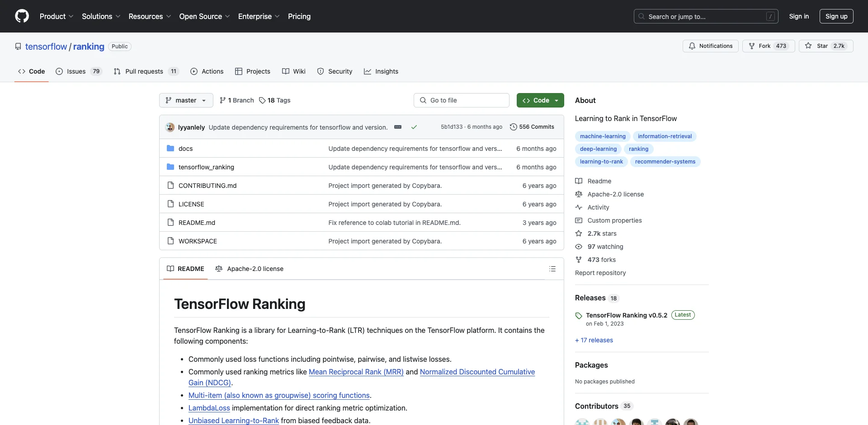Expand the Resources menu
868x425 pixels.
tap(150, 16)
